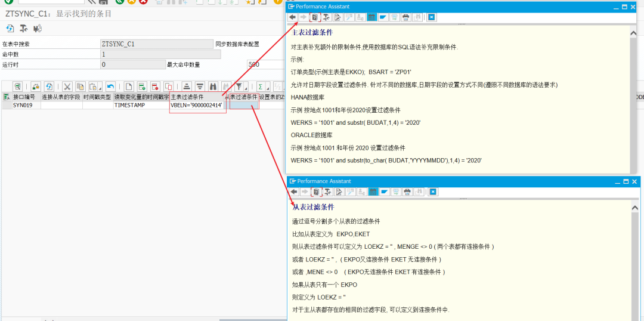Open the Paste icon's dropdown arrow
Viewport: 644px width, 321px height.
(x=100, y=87)
